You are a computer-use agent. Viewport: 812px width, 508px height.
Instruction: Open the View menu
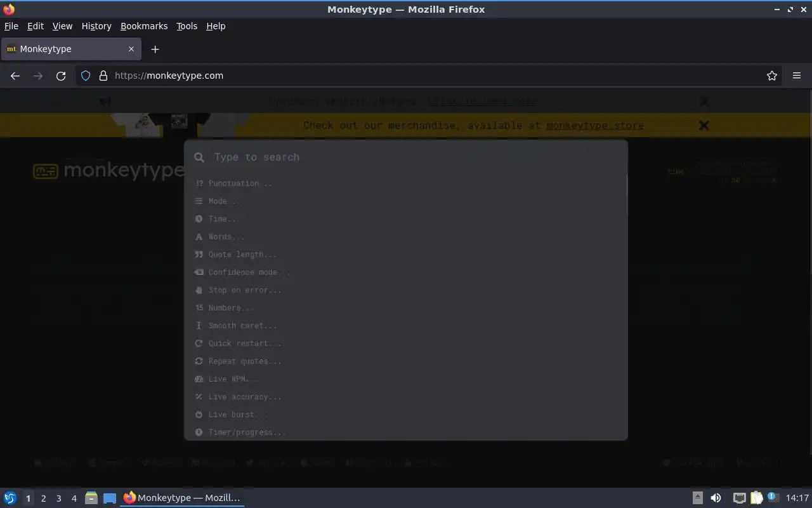62,26
